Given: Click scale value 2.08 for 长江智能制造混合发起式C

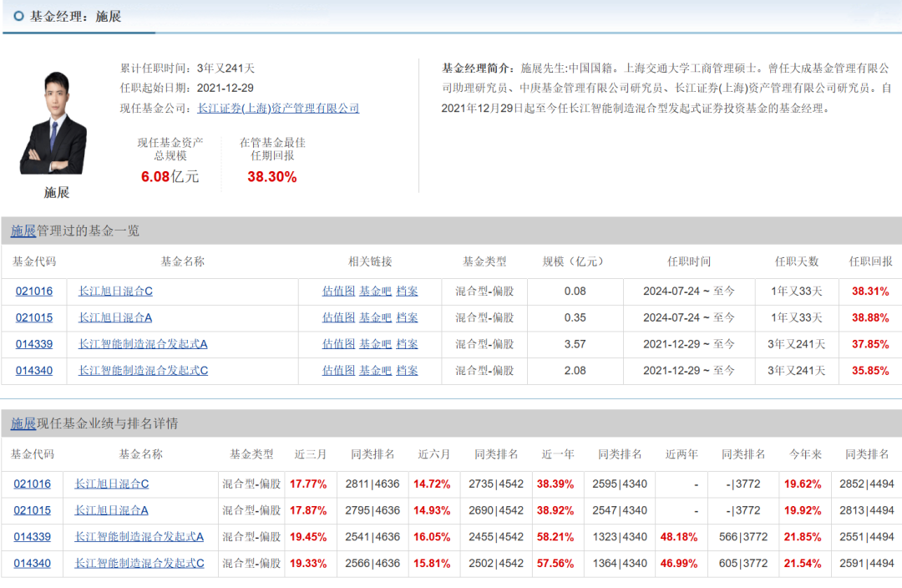Looking at the screenshot, I should [575, 371].
